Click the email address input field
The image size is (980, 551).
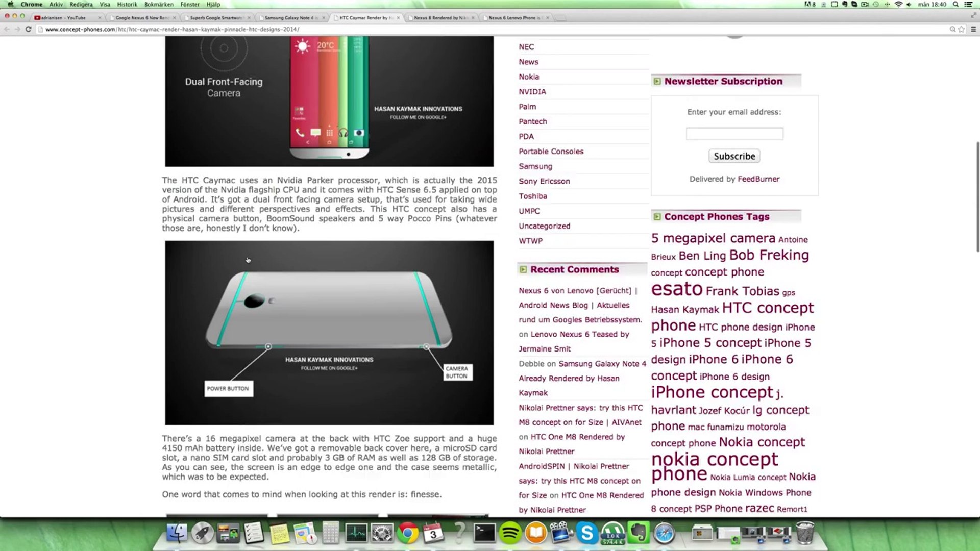[x=734, y=133]
